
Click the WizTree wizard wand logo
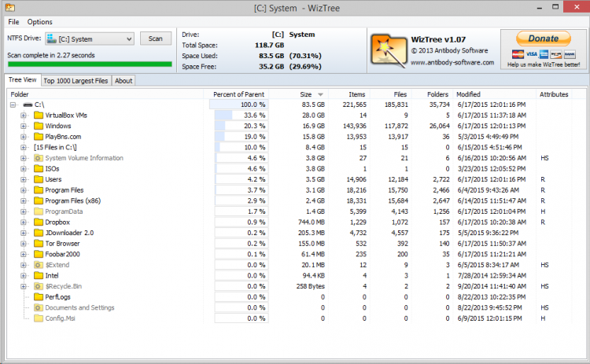[x=389, y=51]
